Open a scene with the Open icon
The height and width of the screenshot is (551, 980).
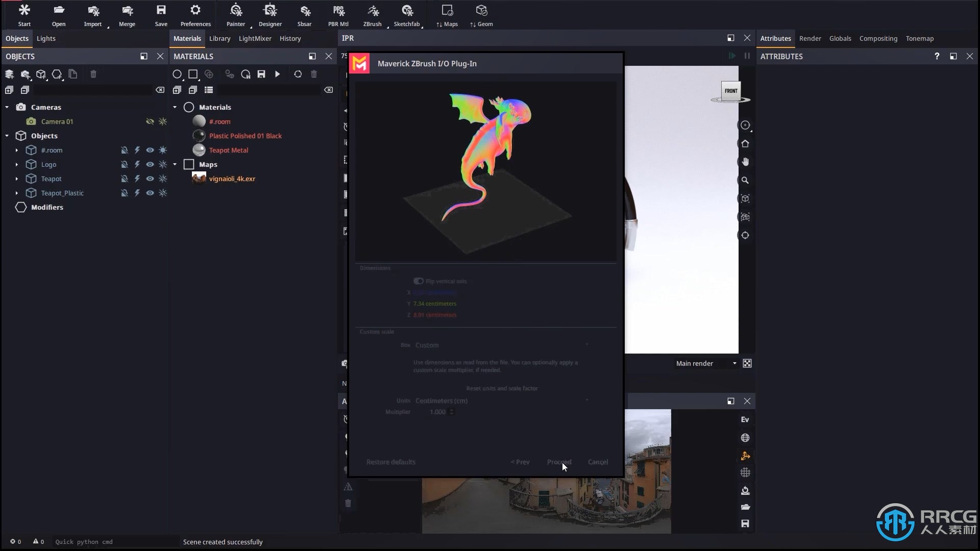click(x=59, y=15)
